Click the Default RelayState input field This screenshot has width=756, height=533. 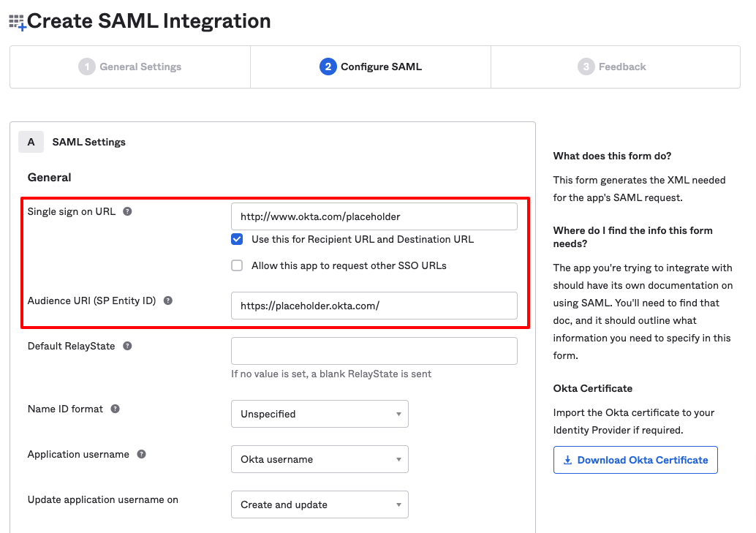pos(374,351)
